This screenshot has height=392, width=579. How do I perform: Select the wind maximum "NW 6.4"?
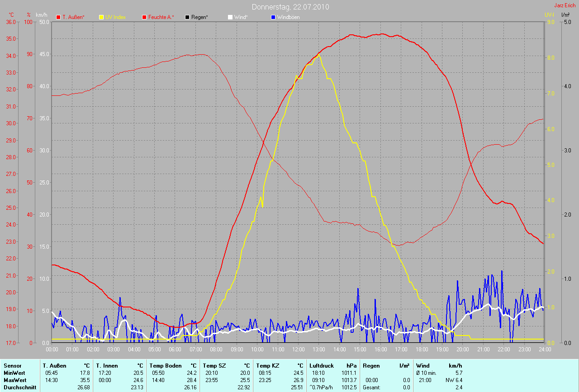pyautogui.click(x=453, y=380)
